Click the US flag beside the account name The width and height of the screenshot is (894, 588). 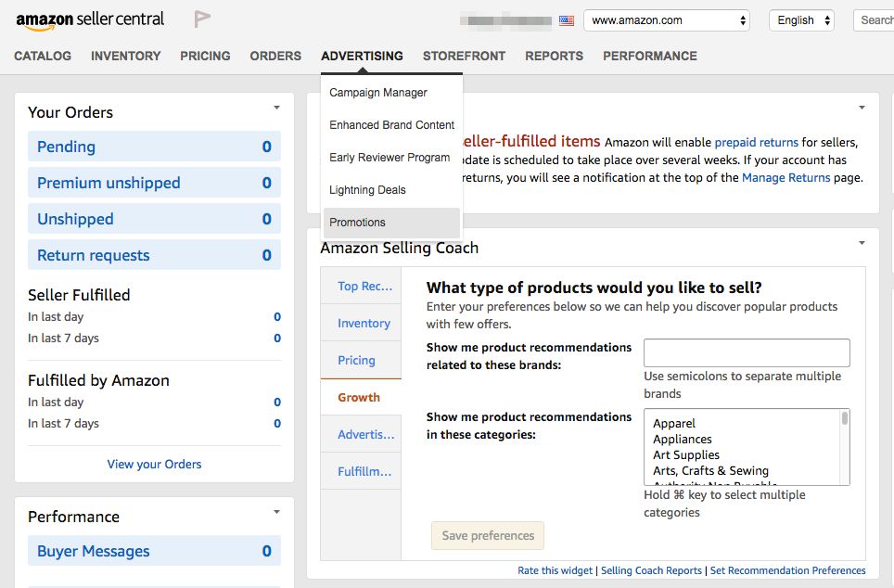pos(567,19)
